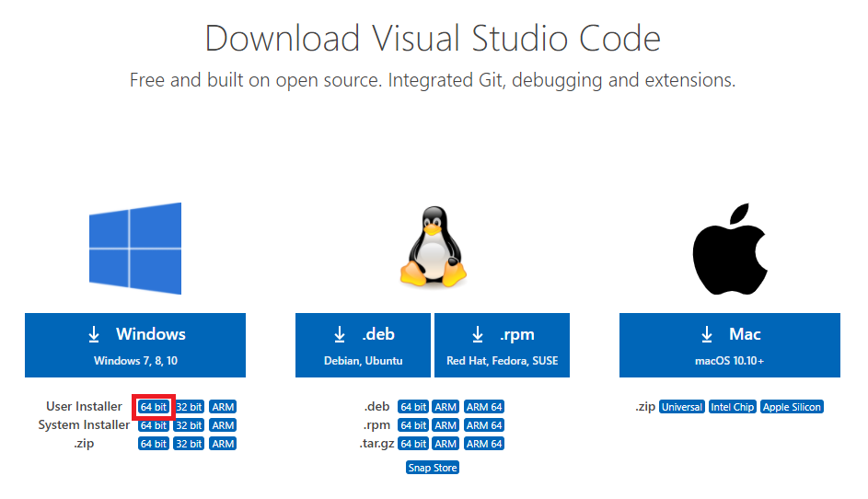Select Windows User Installer 32 bit
868x499 pixels.
point(189,407)
